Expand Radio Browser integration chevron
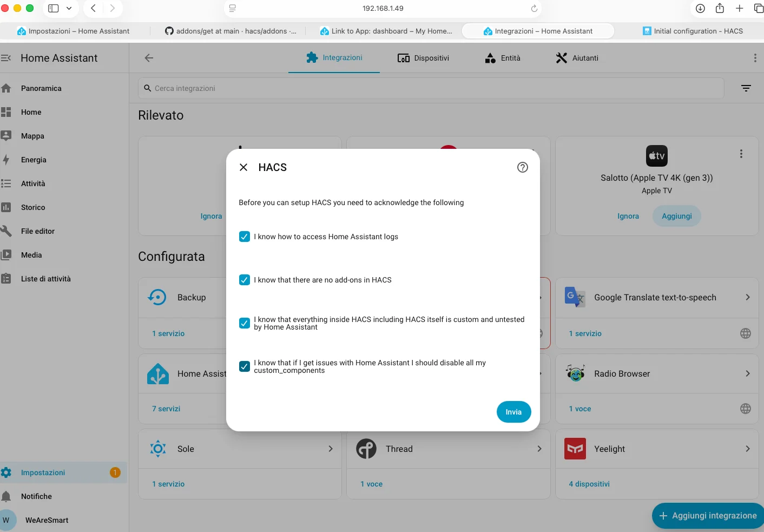The height and width of the screenshot is (532, 764). pos(748,373)
